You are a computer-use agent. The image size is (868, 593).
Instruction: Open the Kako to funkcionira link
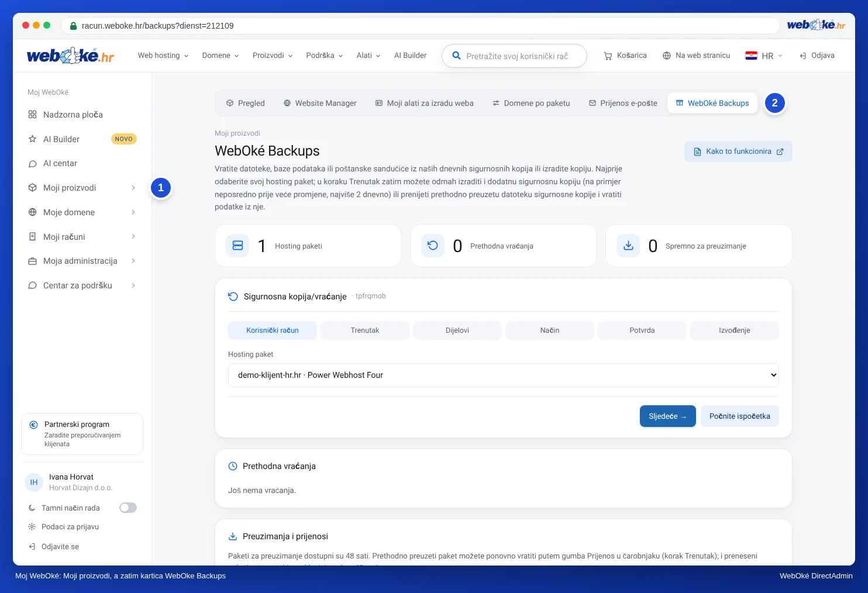click(x=738, y=151)
